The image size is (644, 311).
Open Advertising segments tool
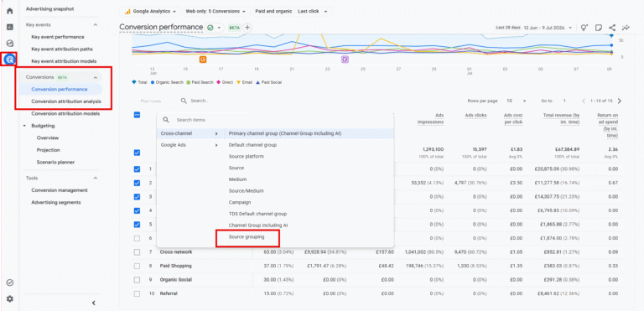click(56, 203)
